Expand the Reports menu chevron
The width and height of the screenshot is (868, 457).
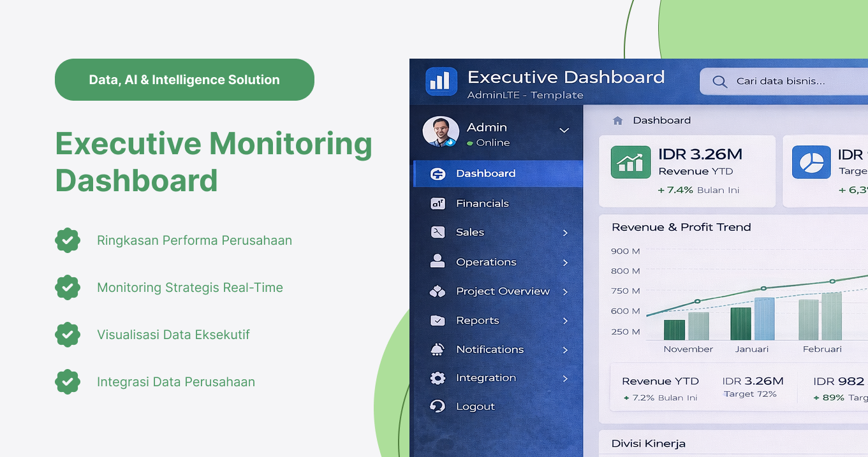[566, 320]
